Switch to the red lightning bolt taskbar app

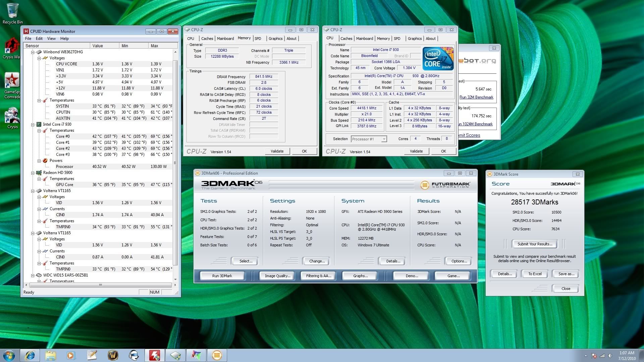(x=154, y=355)
